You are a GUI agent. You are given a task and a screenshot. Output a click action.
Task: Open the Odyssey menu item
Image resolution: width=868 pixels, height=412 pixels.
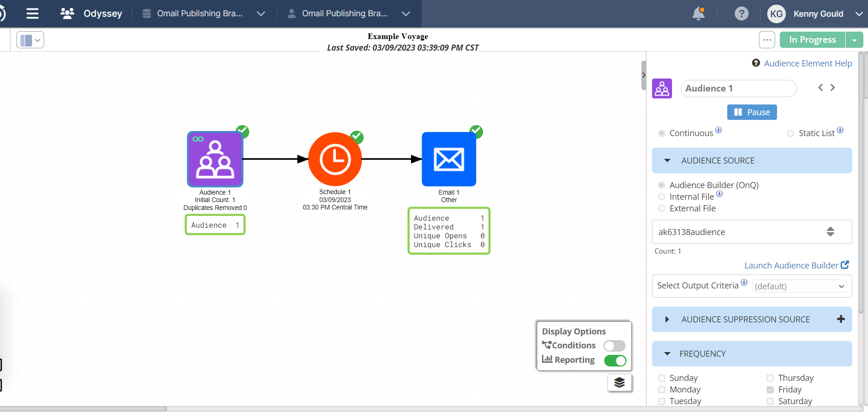click(x=92, y=14)
